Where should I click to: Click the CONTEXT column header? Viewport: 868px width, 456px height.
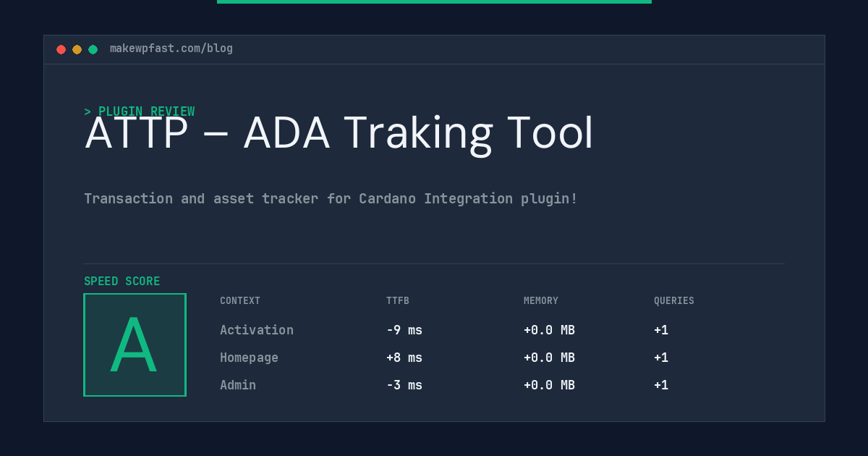[x=240, y=301]
